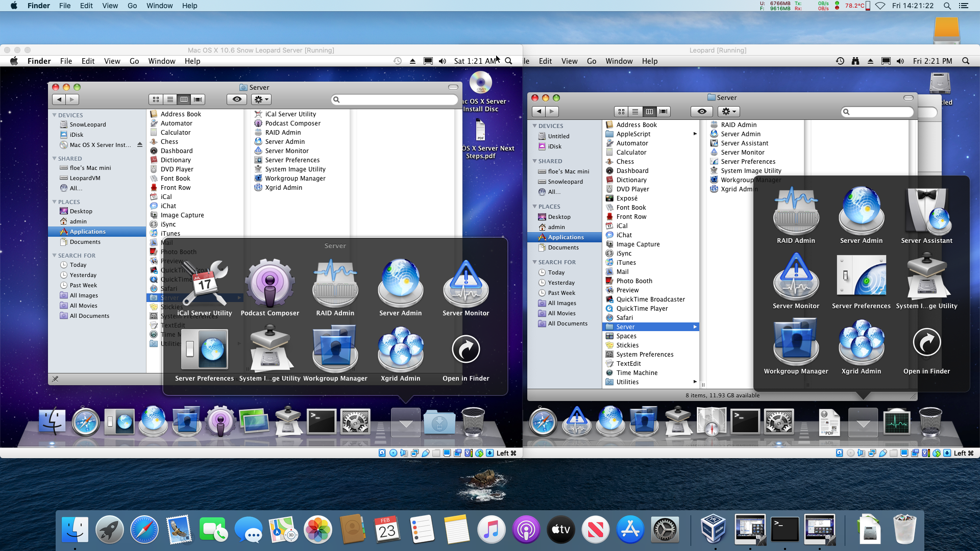Image resolution: width=980 pixels, height=551 pixels.
Task: Open Server Admin in Leopard stack grid
Action: [x=862, y=216]
